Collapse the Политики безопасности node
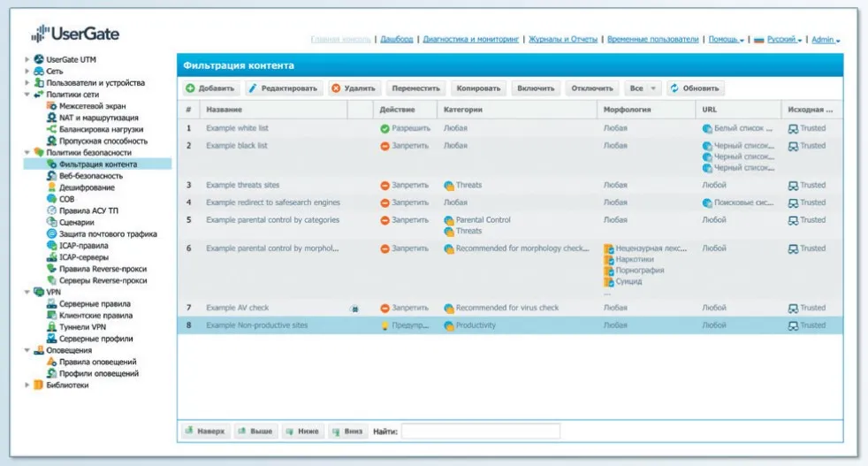Viewport: 868px width, 466px height. [27, 152]
